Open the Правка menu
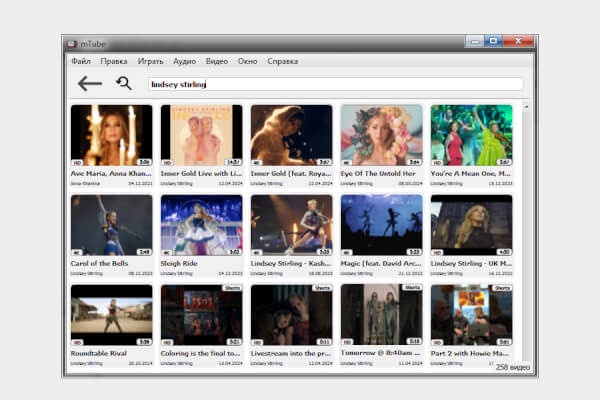This screenshot has width=600, height=400. (x=114, y=61)
